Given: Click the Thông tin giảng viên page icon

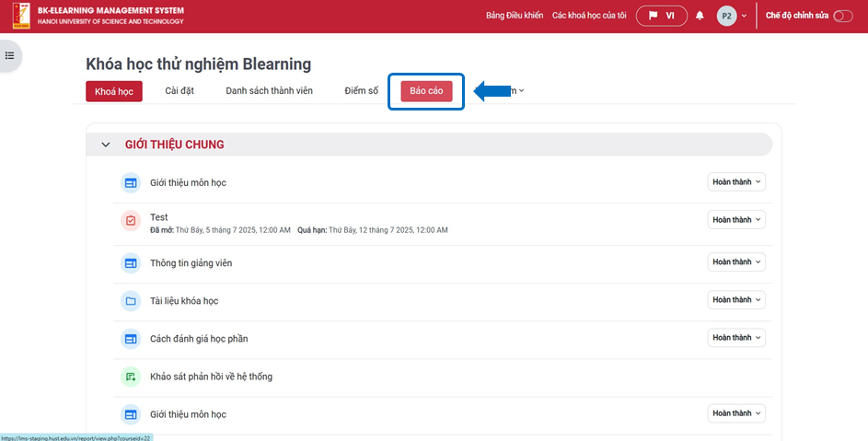Looking at the screenshot, I should 131,263.
